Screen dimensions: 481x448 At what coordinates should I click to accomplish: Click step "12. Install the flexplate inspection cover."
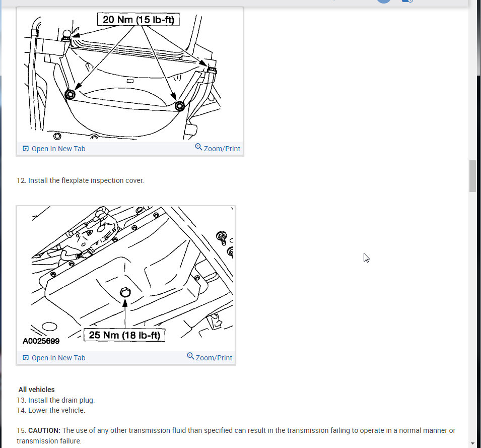coord(80,180)
